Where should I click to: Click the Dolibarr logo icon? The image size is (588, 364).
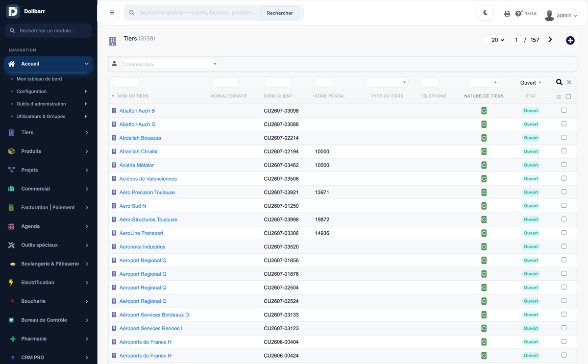coord(13,11)
